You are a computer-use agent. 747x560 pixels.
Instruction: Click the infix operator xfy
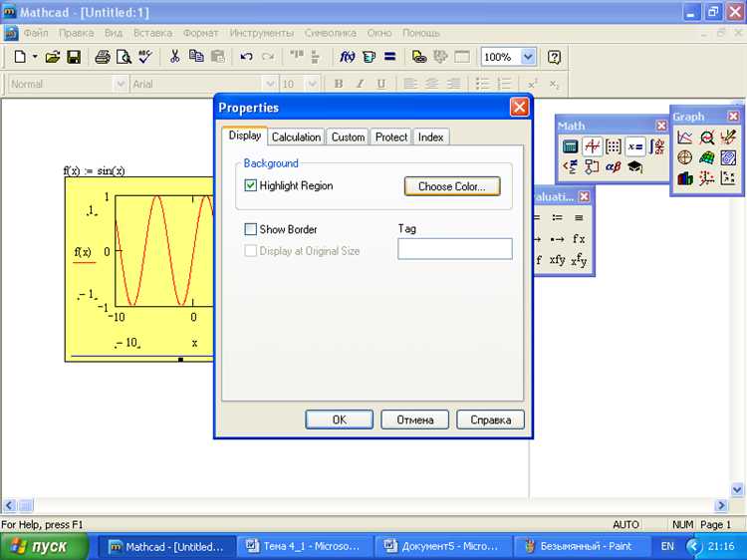[557, 260]
